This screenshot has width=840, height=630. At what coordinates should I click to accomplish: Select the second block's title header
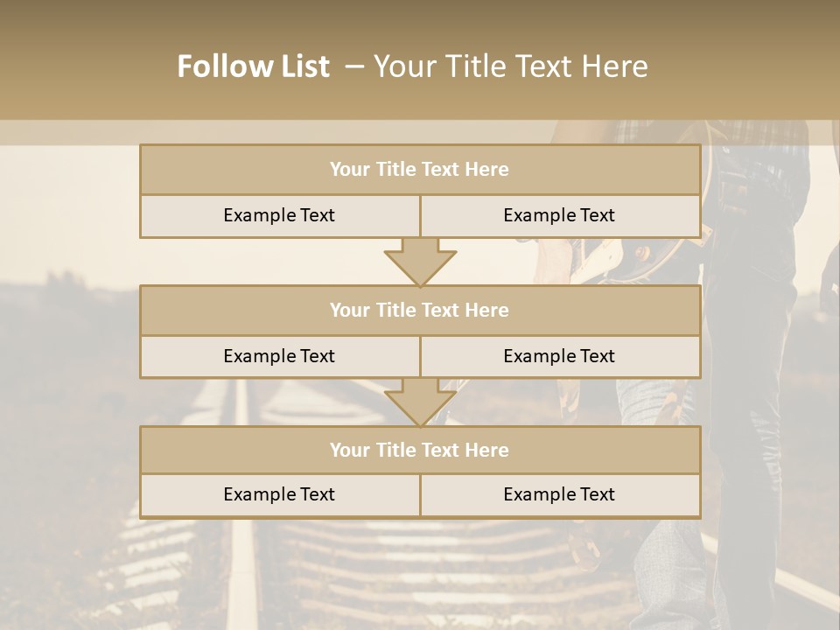pos(420,310)
